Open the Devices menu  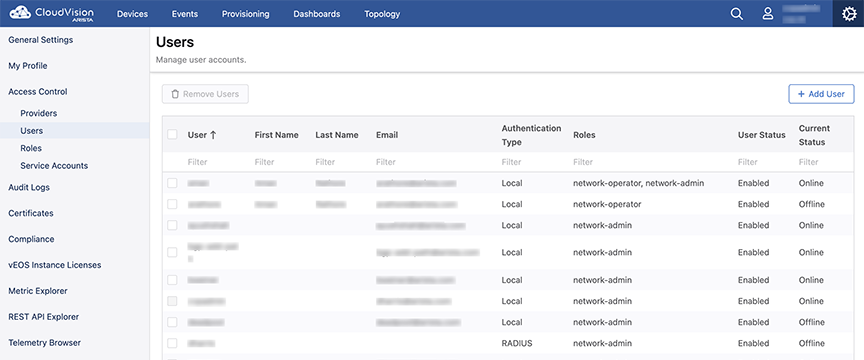(x=132, y=14)
